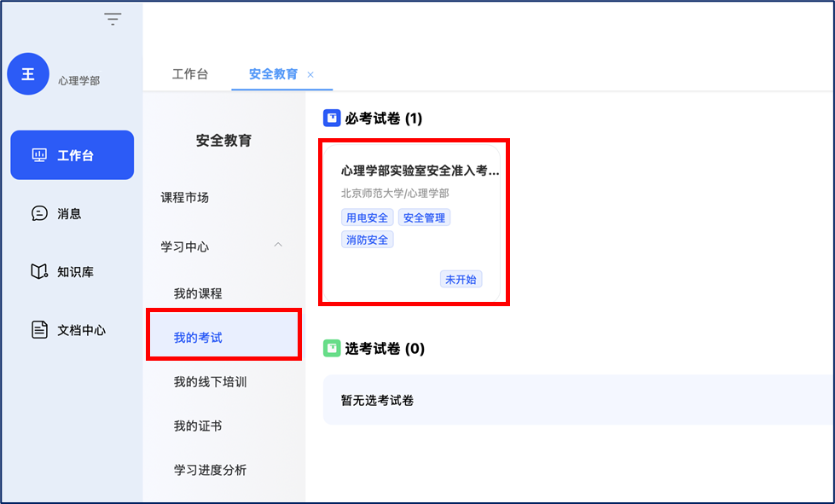Go to 我的线下培训

coord(210,381)
